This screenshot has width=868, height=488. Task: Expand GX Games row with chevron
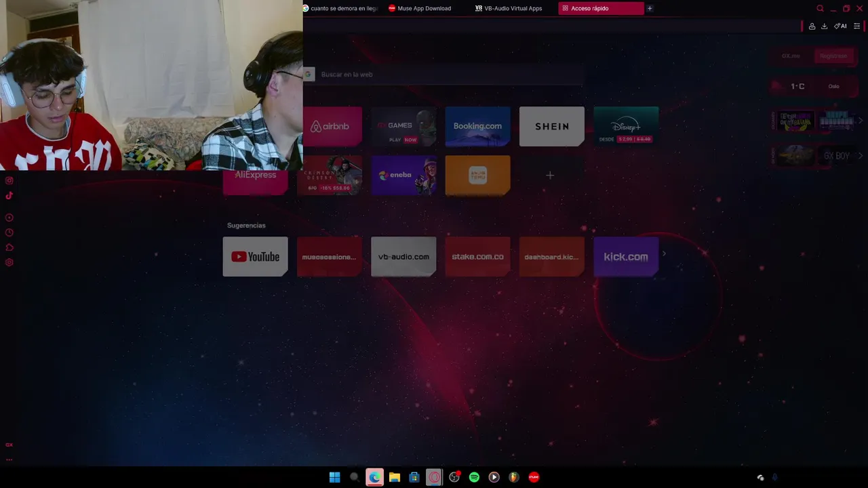(x=861, y=121)
